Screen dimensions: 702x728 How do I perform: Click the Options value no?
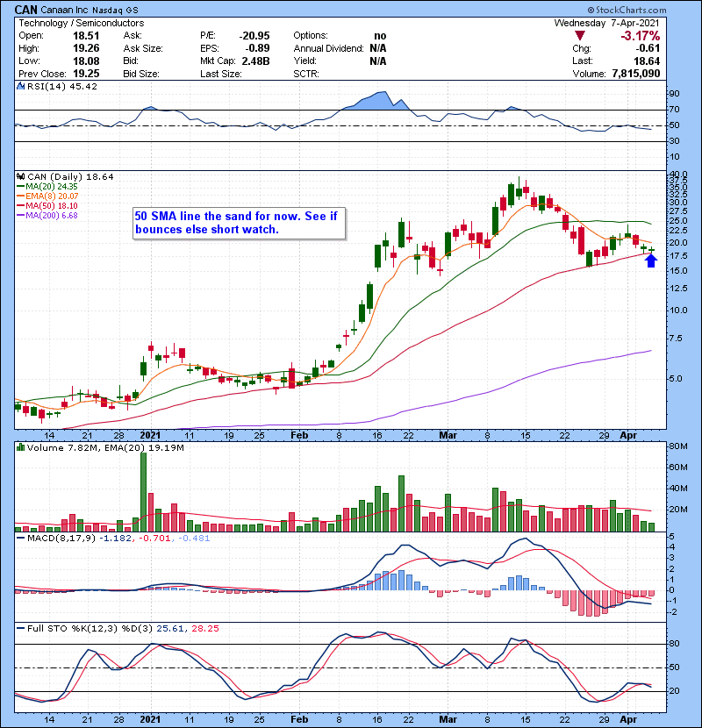tap(380, 36)
